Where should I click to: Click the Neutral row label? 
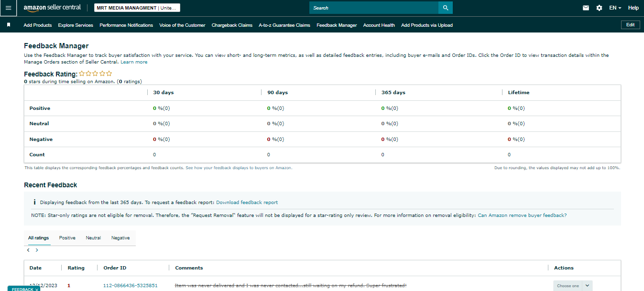39,124
